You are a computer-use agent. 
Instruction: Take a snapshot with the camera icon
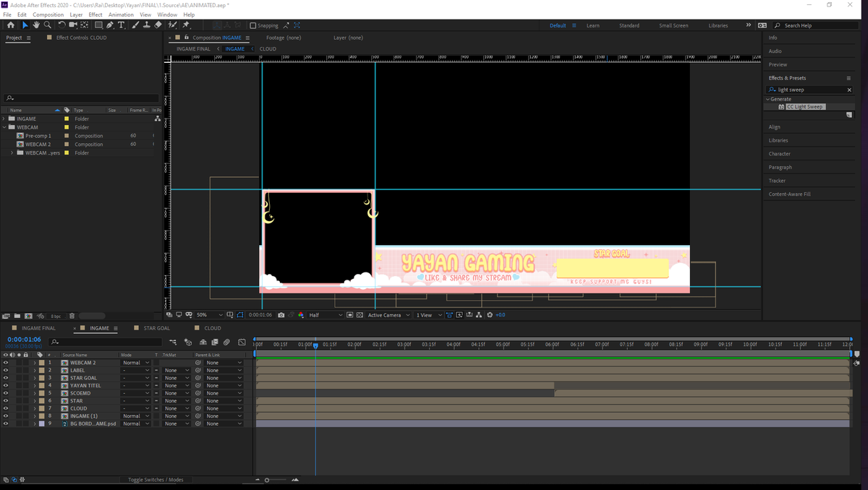[x=281, y=315]
